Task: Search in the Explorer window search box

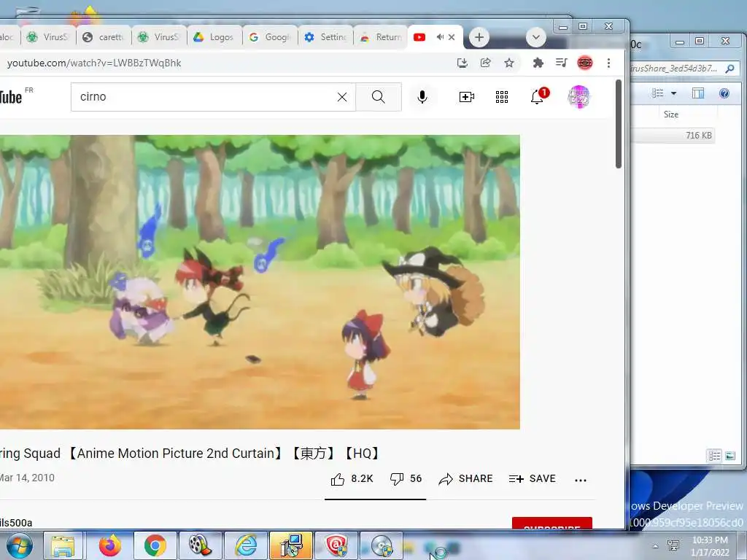Action: (x=683, y=69)
